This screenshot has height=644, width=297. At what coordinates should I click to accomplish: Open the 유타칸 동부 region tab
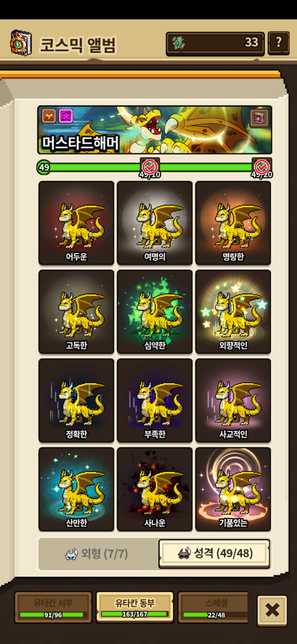click(135, 607)
